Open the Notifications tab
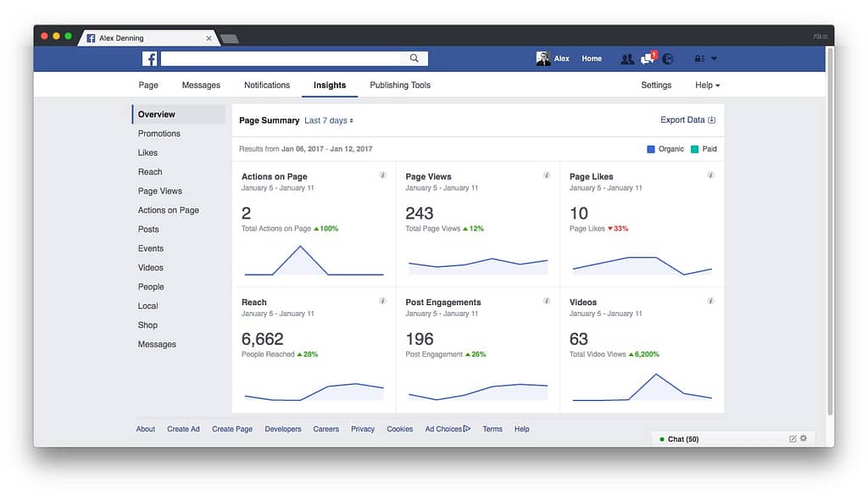Image resolution: width=868 pixels, height=495 pixels. (267, 86)
